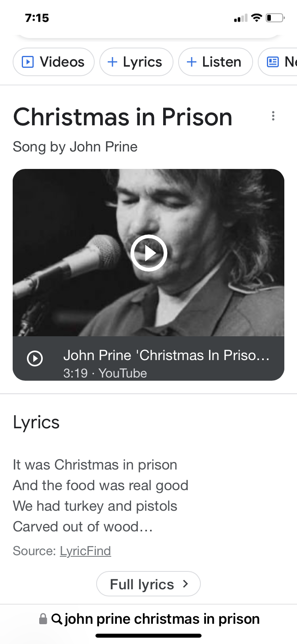Tap the plus icon on the Lyrics chip
Image resolution: width=297 pixels, height=644 pixels.
112,62
